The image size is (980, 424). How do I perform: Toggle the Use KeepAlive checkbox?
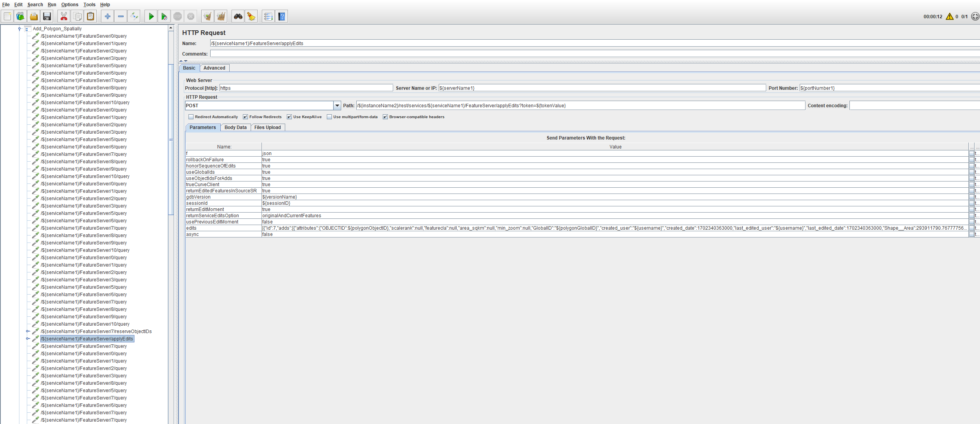coord(289,117)
